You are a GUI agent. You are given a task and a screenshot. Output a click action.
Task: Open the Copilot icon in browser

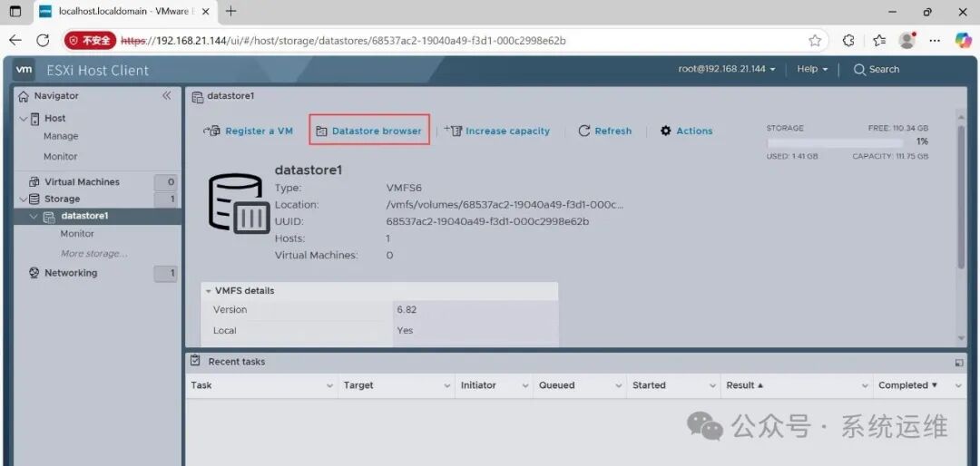click(x=963, y=41)
